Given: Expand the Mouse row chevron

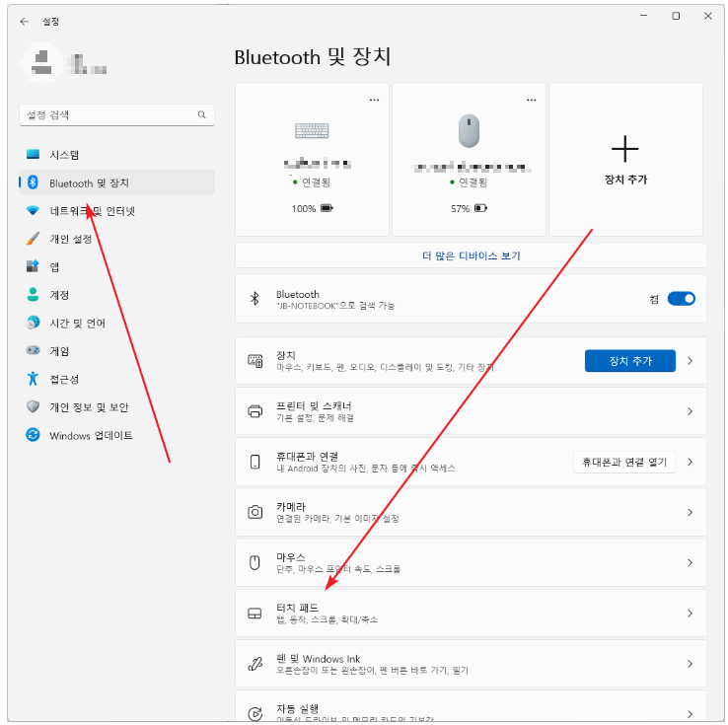Looking at the screenshot, I should pos(690,562).
